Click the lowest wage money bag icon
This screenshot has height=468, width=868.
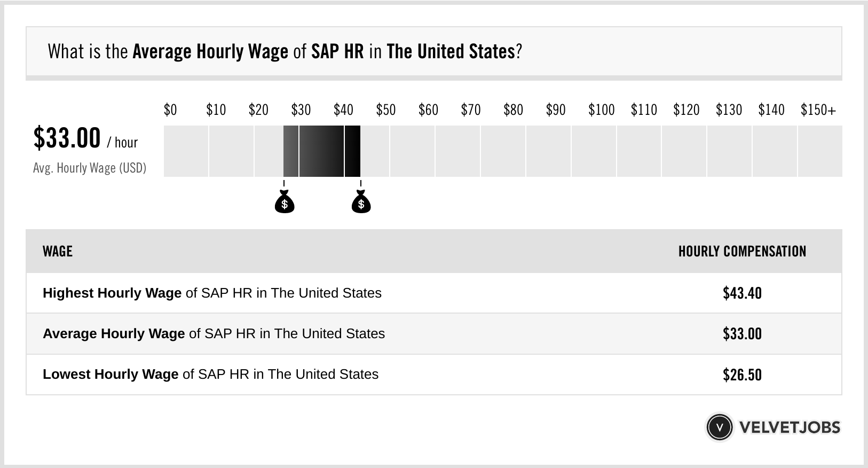tap(285, 202)
